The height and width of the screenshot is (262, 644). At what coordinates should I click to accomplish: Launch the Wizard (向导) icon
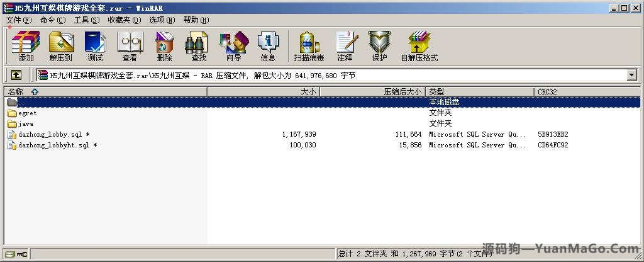coord(234,45)
